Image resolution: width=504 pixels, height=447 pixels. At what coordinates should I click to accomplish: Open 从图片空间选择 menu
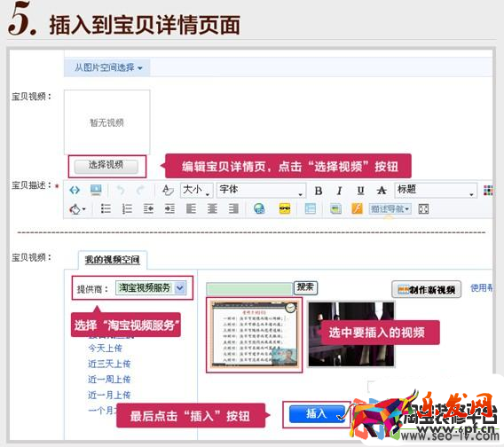pos(108,67)
